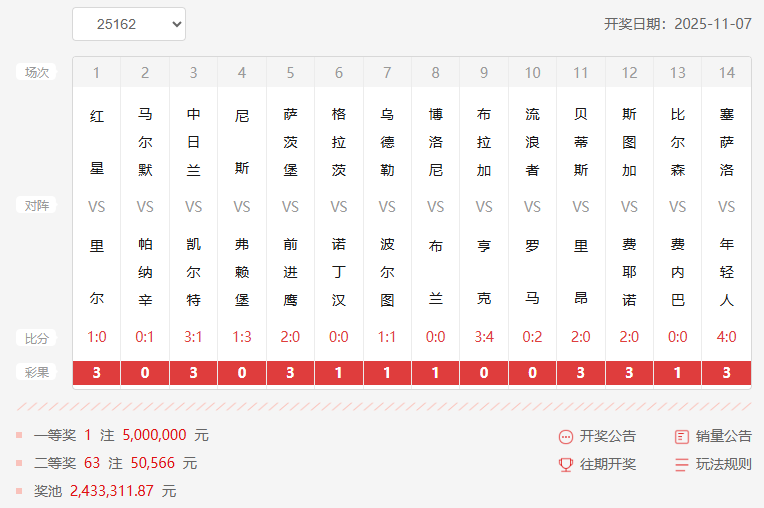The width and height of the screenshot is (764, 508).
Task: Click the 彩果 row label
Action: [37, 373]
